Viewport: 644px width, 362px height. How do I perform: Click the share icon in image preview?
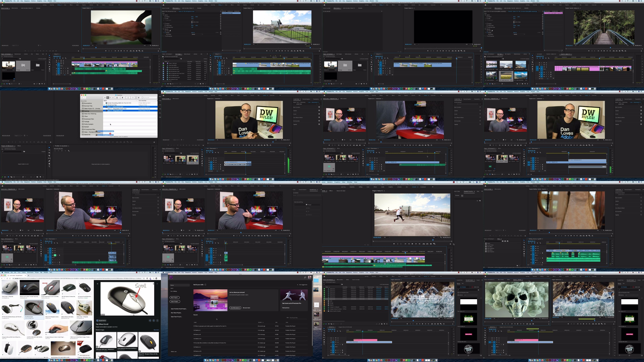(150, 321)
